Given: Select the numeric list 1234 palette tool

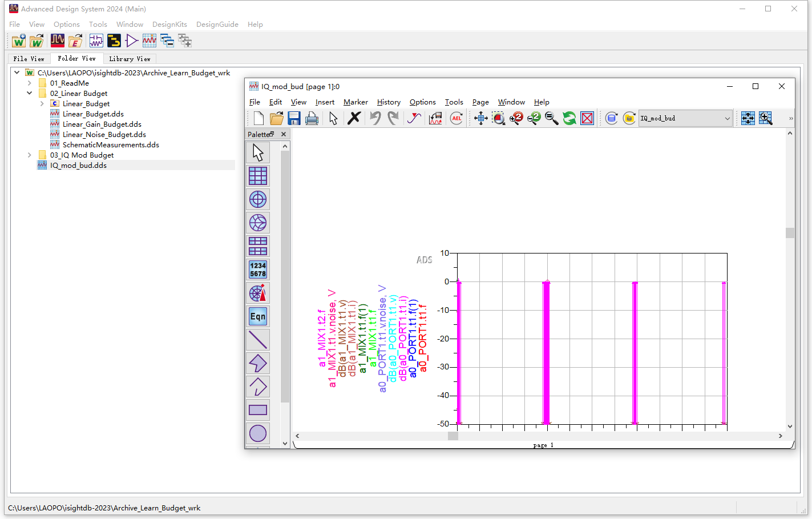Looking at the screenshot, I should pyautogui.click(x=258, y=269).
